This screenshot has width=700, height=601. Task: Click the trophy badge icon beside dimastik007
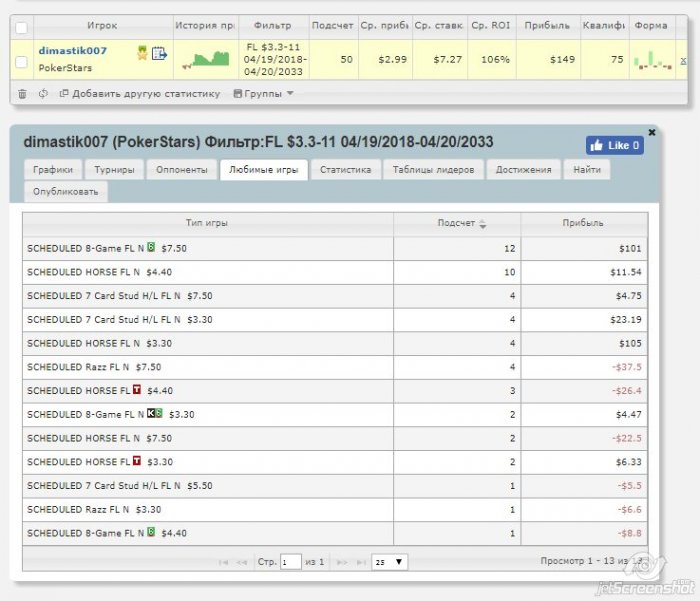(x=142, y=53)
